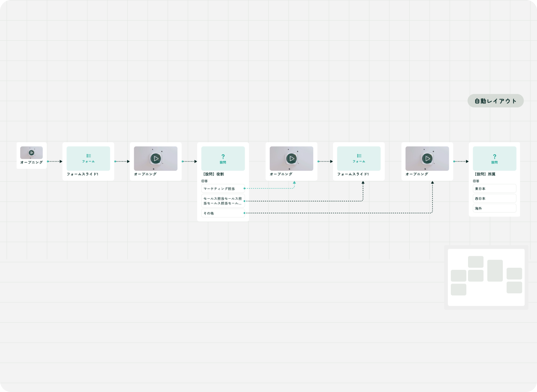Click the teal connector dot beside マーケティング担当
This screenshot has height=392, width=537.
(245, 188)
